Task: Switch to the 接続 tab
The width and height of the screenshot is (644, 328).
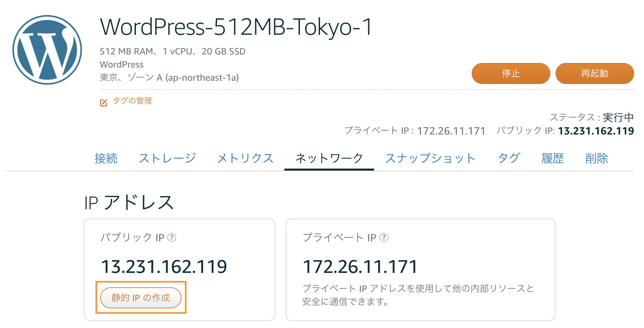Action: pyautogui.click(x=106, y=158)
